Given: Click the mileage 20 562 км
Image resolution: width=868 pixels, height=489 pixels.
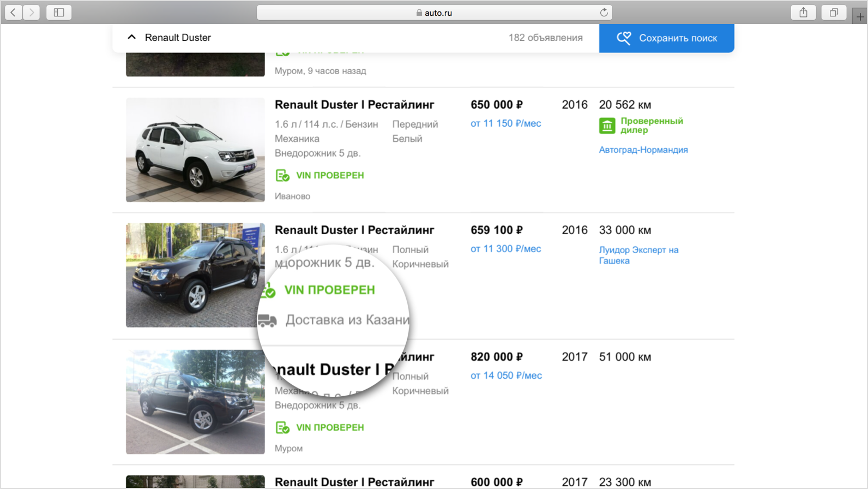Looking at the screenshot, I should [625, 105].
